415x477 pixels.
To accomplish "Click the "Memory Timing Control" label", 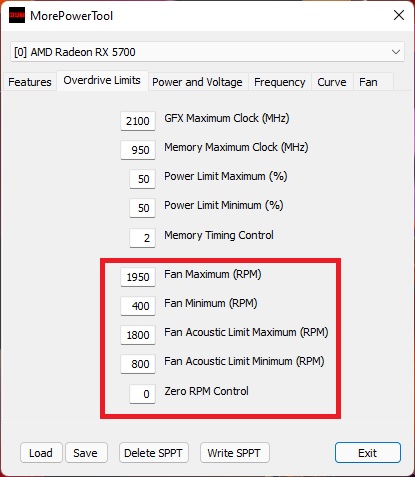I will pos(219,235).
